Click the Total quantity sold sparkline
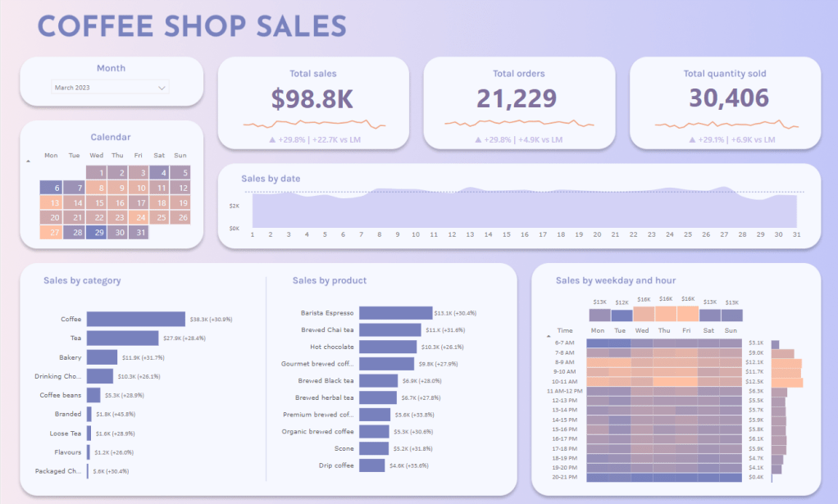Image resolution: width=838 pixels, height=504 pixels. [726, 125]
